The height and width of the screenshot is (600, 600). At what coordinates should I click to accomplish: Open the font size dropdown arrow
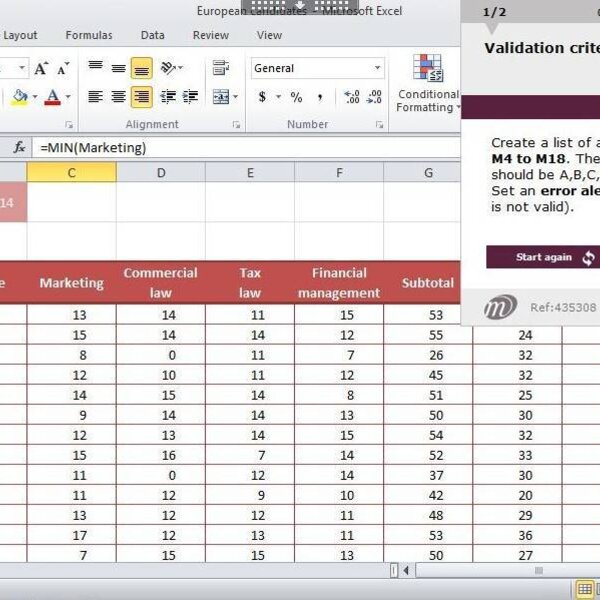click(22, 68)
